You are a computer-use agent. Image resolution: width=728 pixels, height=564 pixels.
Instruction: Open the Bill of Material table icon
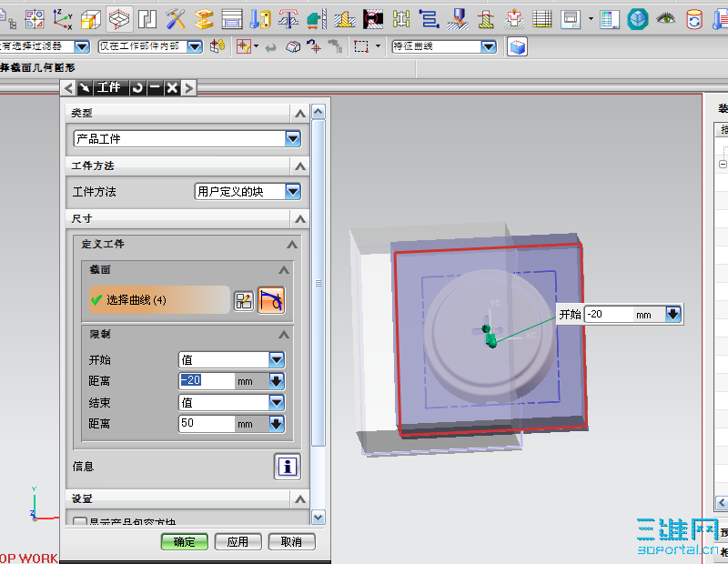point(541,19)
